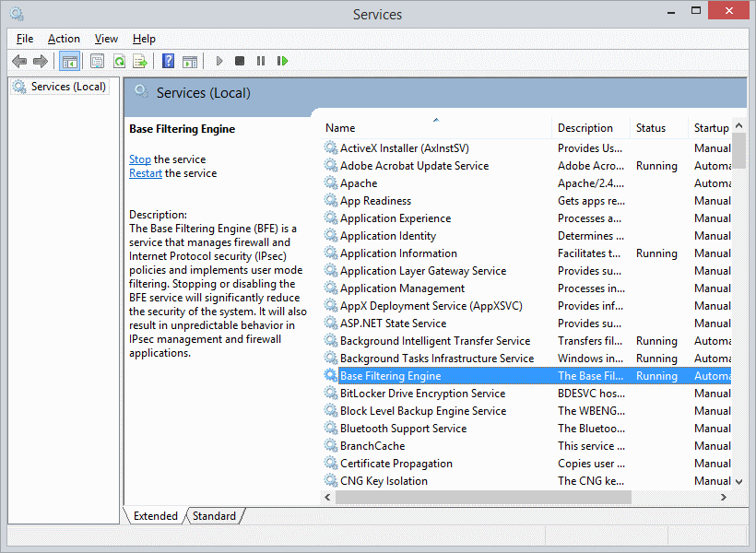
Task: Click gear icon of ActiveX Installer row
Action: tap(330, 147)
